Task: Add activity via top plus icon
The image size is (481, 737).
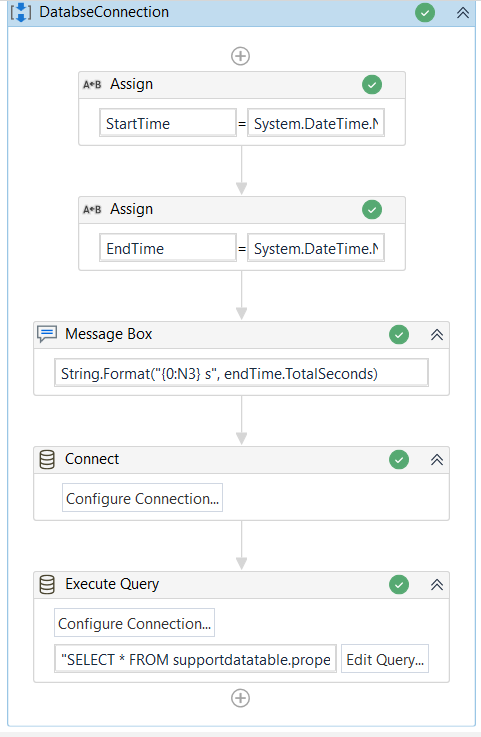Action: click(x=240, y=56)
